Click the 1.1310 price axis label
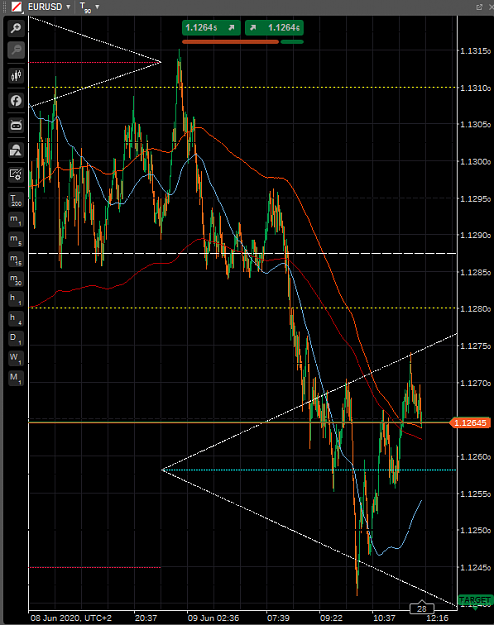 (475, 88)
